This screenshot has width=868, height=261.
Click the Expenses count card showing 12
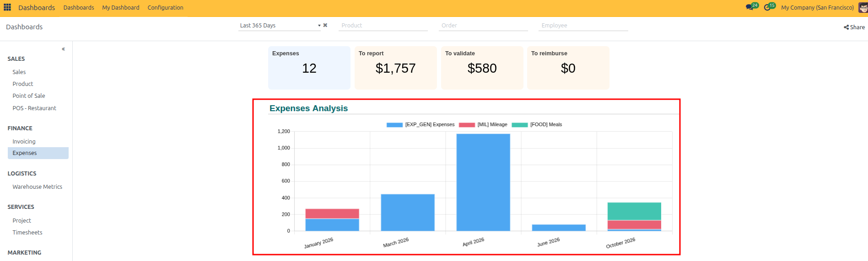click(x=309, y=68)
